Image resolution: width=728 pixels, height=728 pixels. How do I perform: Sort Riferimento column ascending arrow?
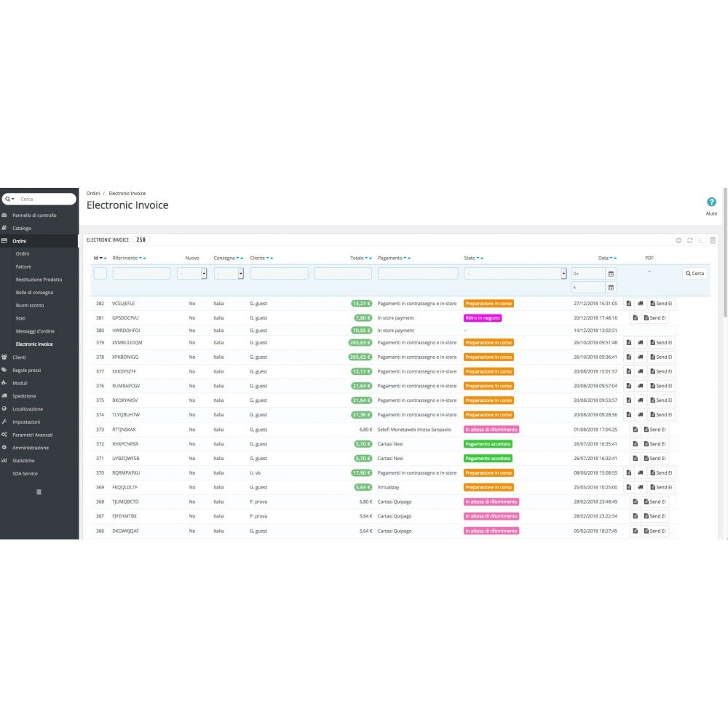click(x=145, y=258)
